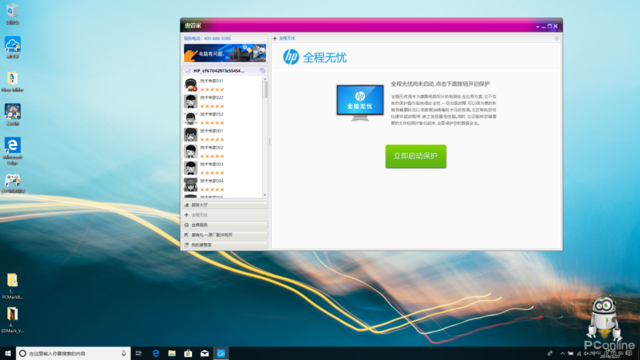Viewport: 640px width, 360px height.
Task: Open File Explorer from the taskbar
Action: pyautogui.click(x=172, y=353)
